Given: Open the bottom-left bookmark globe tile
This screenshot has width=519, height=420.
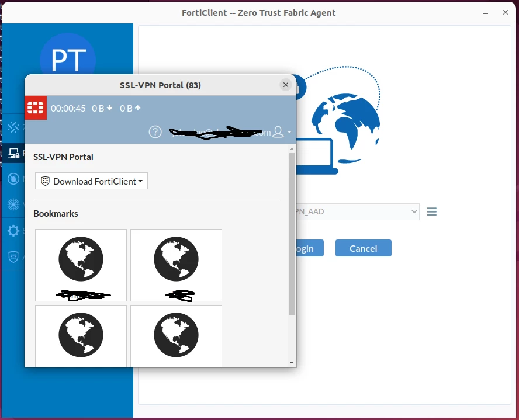Looking at the screenshot, I should 81,336.
